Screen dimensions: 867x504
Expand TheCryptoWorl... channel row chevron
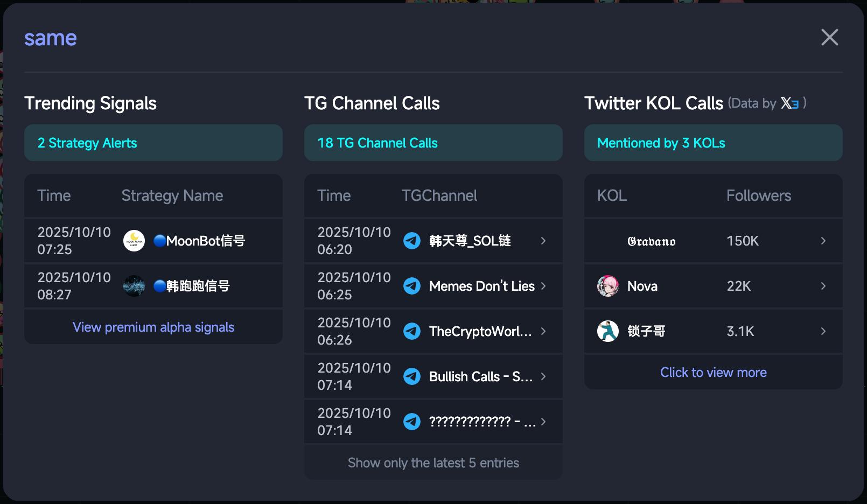click(x=543, y=331)
